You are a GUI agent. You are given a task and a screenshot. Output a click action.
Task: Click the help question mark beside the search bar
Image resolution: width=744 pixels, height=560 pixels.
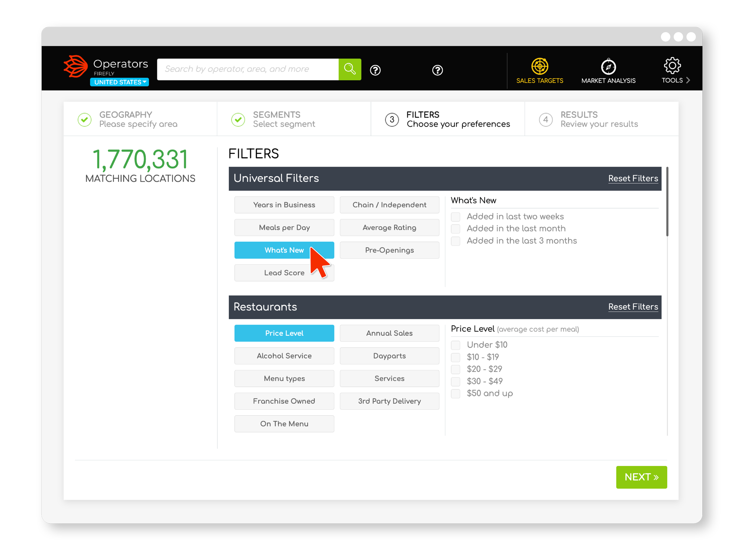(375, 70)
